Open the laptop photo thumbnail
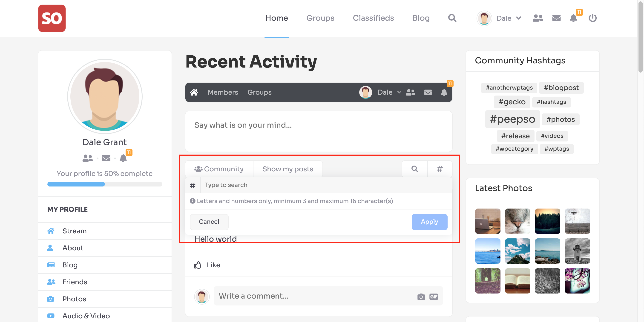Viewport: 644px width, 322px height. (488, 221)
